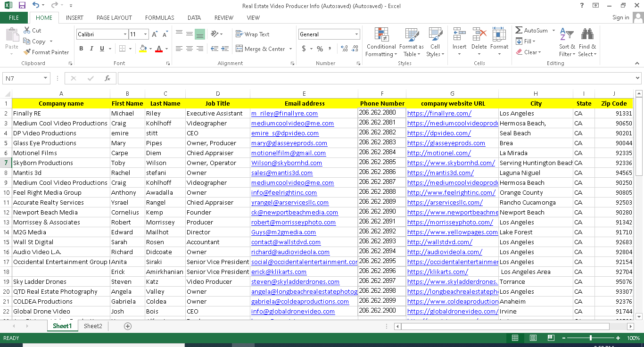Apply the Percent Style format

320,48
